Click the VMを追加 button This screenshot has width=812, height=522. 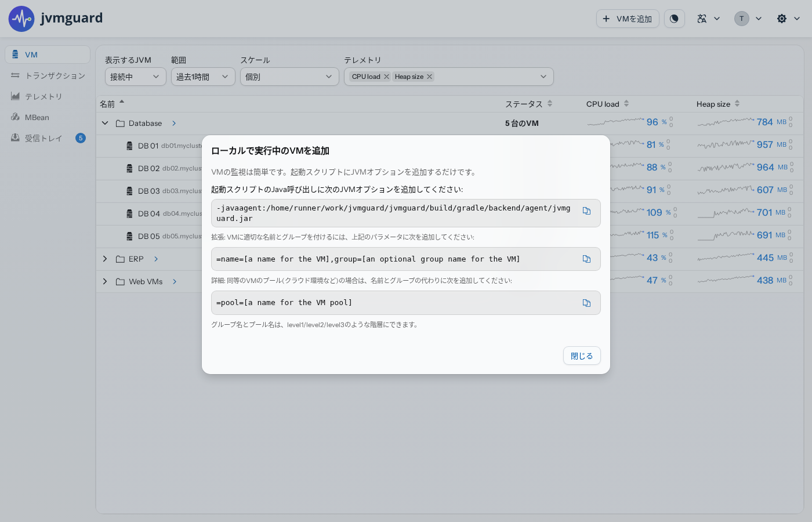pyautogui.click(x=628, y=19)
